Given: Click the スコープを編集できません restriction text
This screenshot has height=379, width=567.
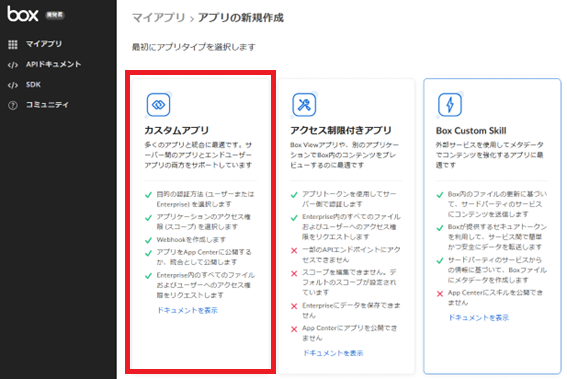Looking at the screenshot, I should coord(349,282).
